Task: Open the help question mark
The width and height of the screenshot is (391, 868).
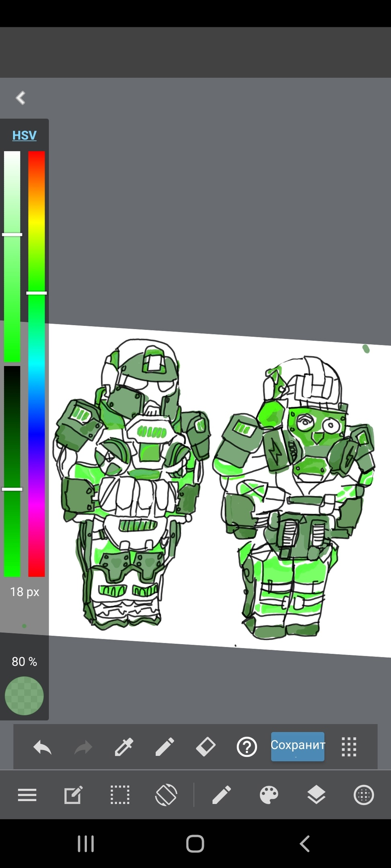Action: pos(247,747)
